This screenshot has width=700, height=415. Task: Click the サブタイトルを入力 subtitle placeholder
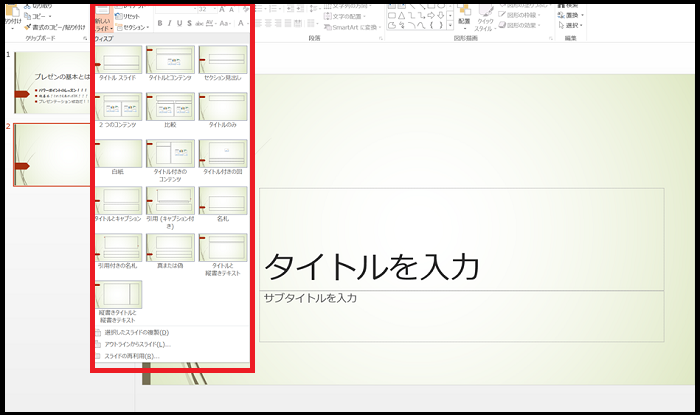(x=462, y=316)
